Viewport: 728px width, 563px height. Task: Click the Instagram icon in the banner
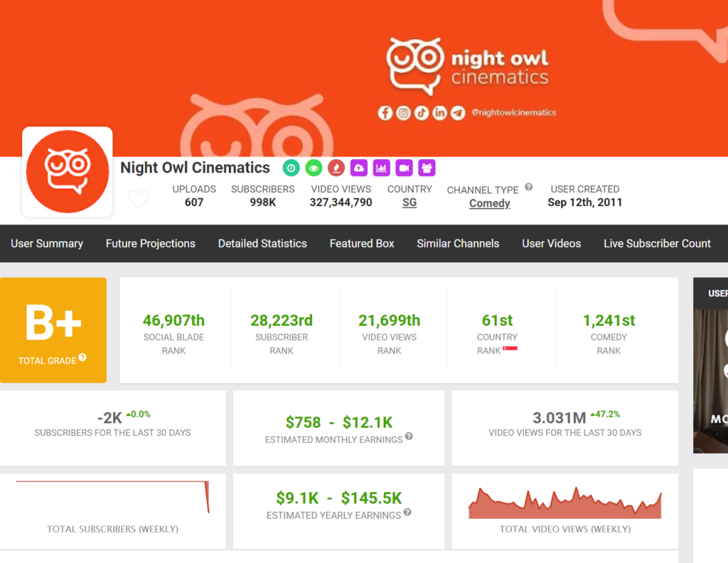(x=403, y=113)
